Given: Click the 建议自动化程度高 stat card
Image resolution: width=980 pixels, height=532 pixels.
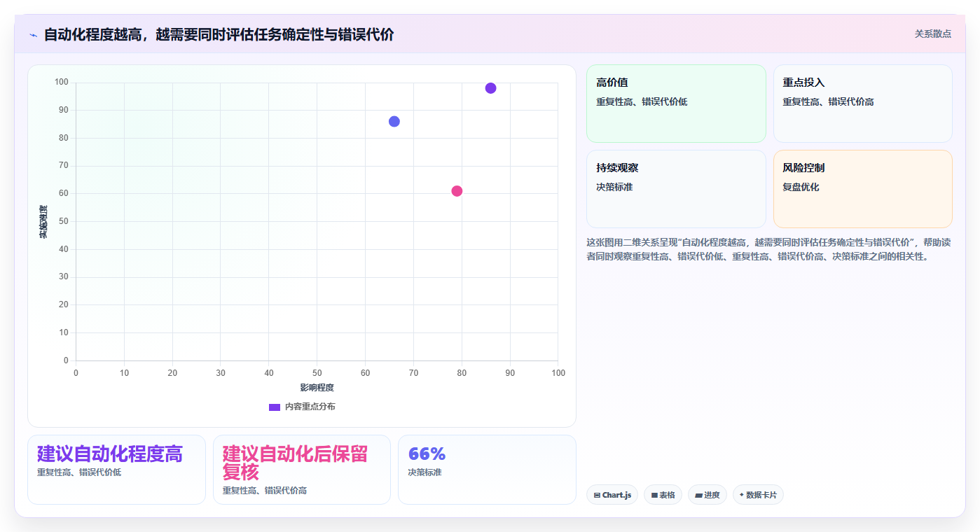Looking at the screenshot, I should coord(116,470).
